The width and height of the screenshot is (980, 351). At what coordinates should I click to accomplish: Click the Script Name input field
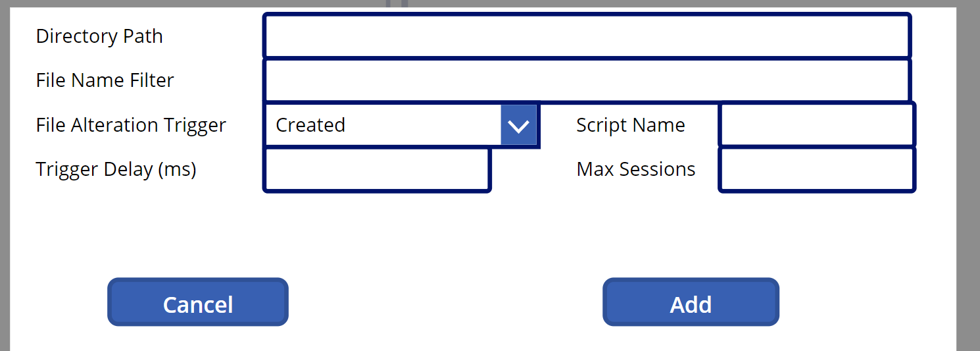(817, 125)
